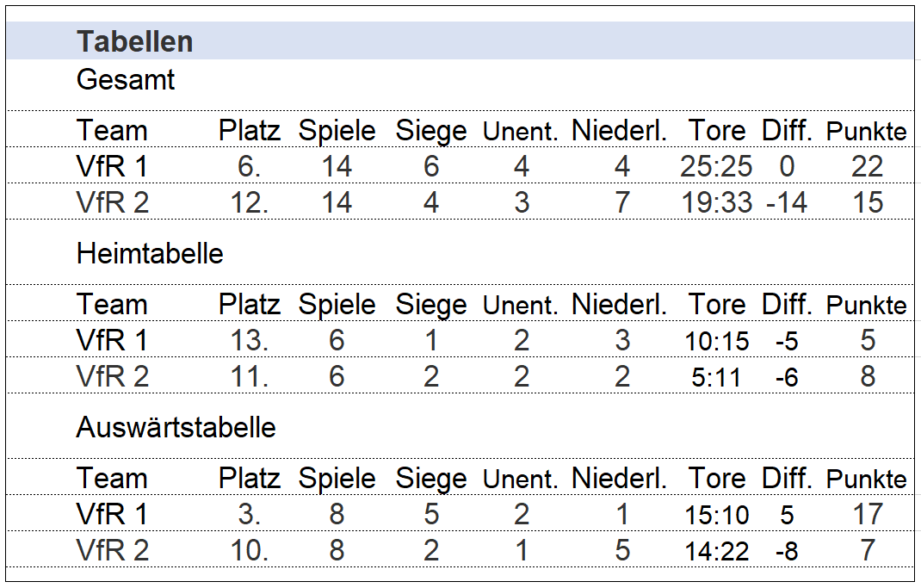Image resolution: width=921 pixels, height=588 pixels.
Task: Select the Tabellen heading cell
Action: click(134, 41)
